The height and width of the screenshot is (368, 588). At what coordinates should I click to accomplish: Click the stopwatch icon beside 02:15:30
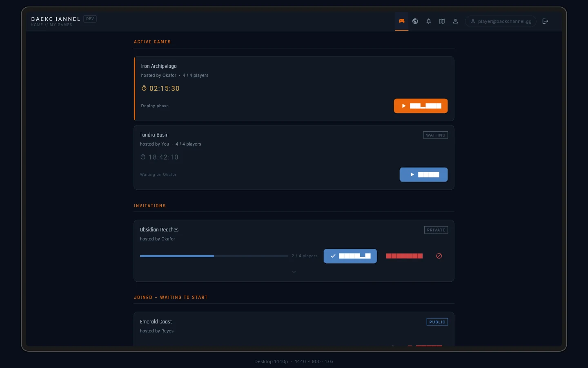click(144, 88)
